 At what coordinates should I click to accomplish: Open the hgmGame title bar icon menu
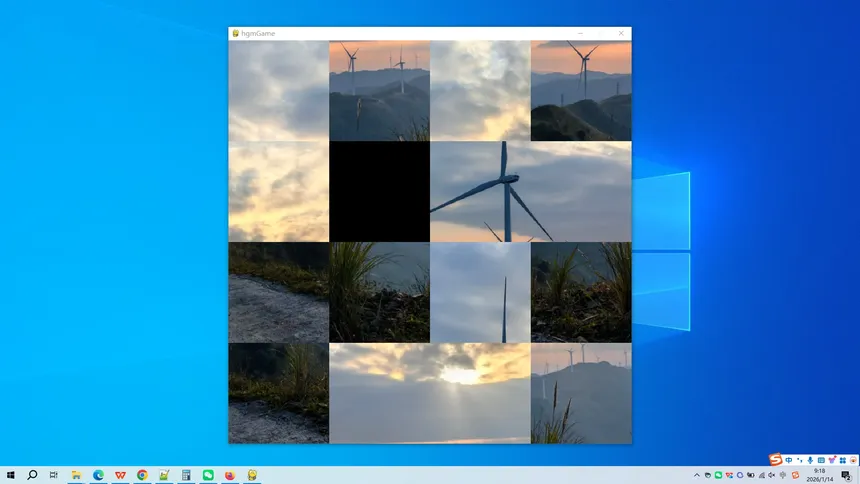tap(236, 33)
